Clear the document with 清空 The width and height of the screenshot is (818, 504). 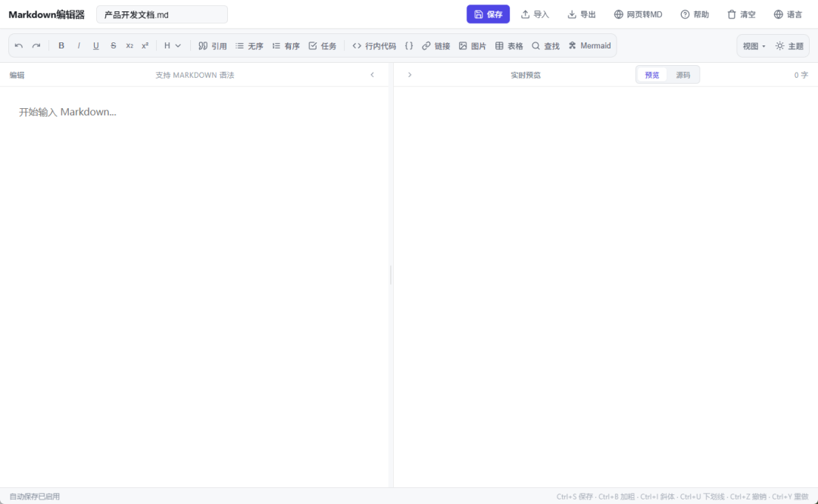(742, 14)
